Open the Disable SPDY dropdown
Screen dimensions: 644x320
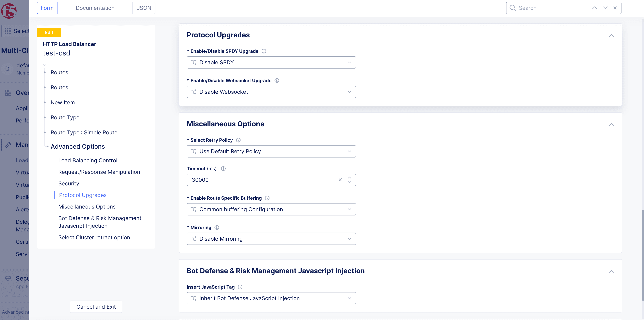pos(271,62)
